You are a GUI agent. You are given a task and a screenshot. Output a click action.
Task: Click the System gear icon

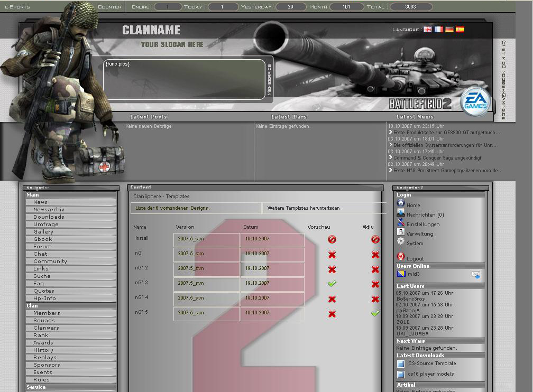[x=401, y=242]
